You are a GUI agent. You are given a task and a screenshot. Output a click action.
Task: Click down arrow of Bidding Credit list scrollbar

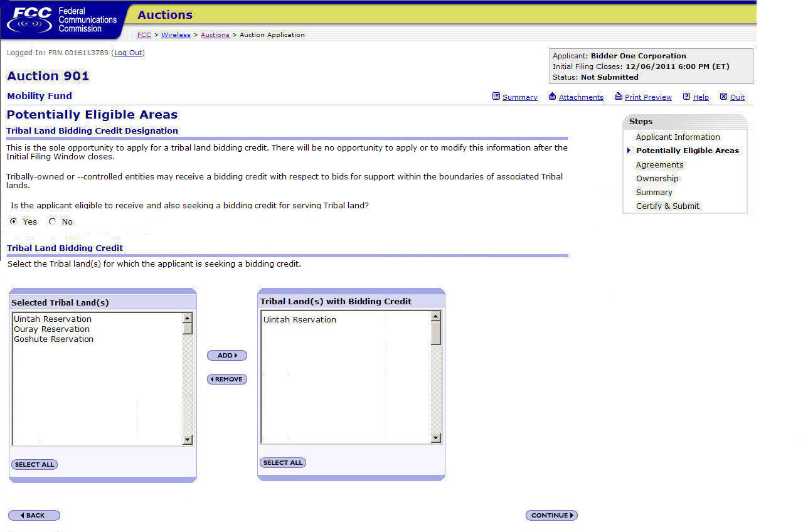coord(436,438)
